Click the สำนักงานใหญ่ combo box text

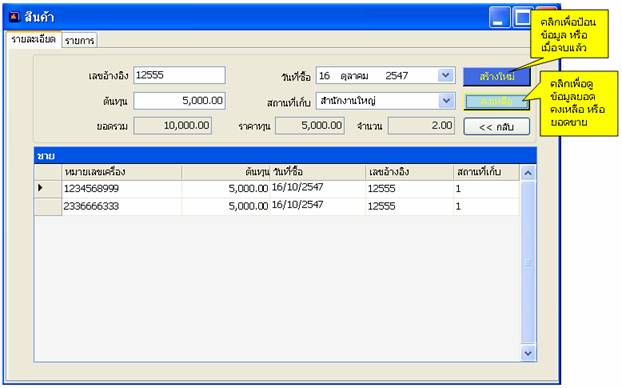(348, 101)
